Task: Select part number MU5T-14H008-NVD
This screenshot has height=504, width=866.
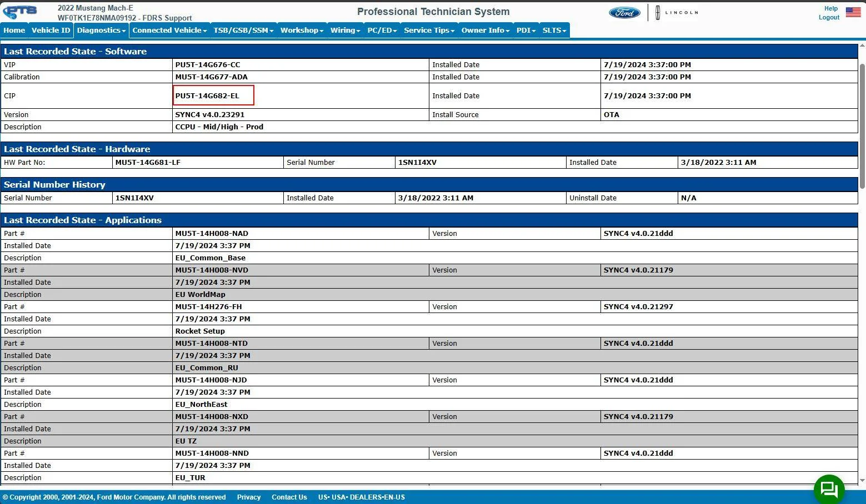Action: pyautogui.click(x=212, y=270)
